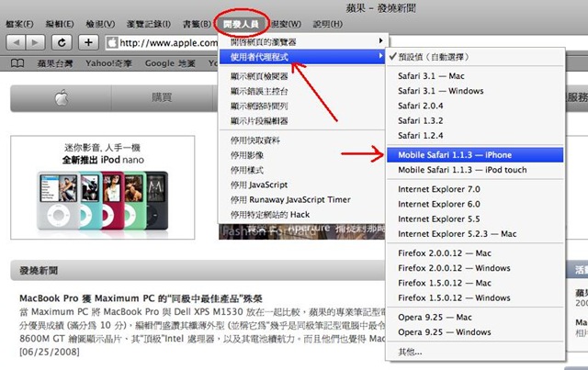Viewport: 588px width, 370px height.
Task: Choose Opera 9.25 — Windows user agent
Action: [x=475, y=332]
